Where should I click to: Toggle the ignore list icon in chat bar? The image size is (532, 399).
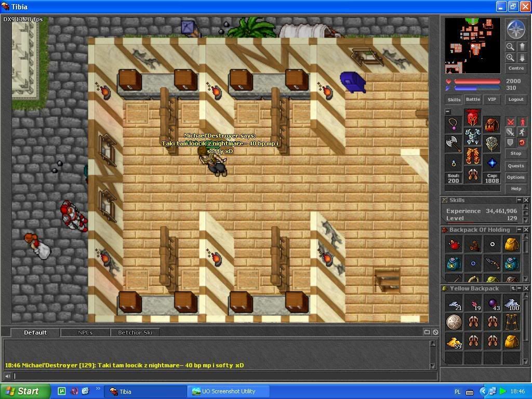point(435,332)
